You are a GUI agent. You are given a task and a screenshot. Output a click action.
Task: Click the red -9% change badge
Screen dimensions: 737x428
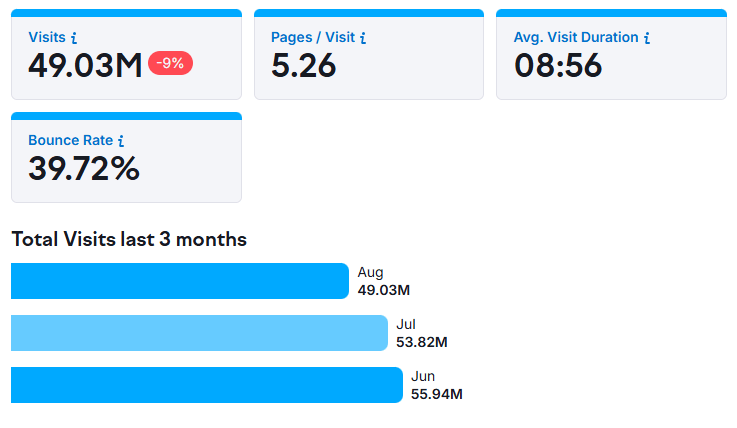(x=170, y=63)
